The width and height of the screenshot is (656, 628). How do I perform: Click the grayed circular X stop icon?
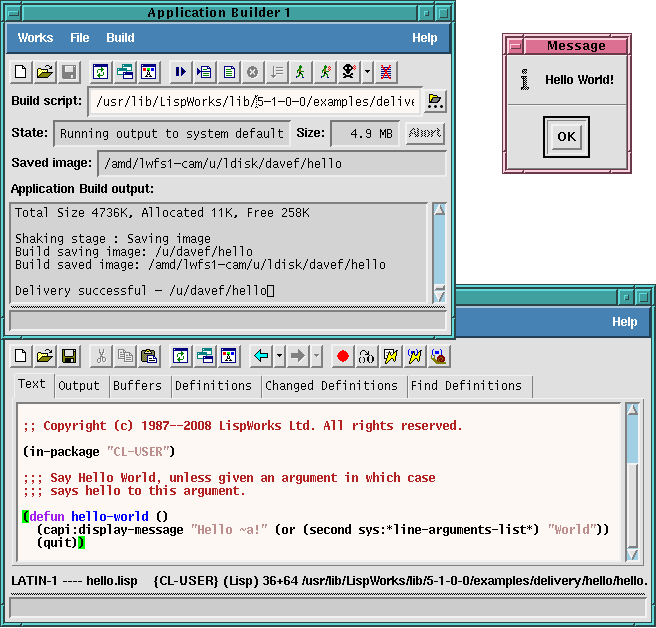tap(253, 72)
